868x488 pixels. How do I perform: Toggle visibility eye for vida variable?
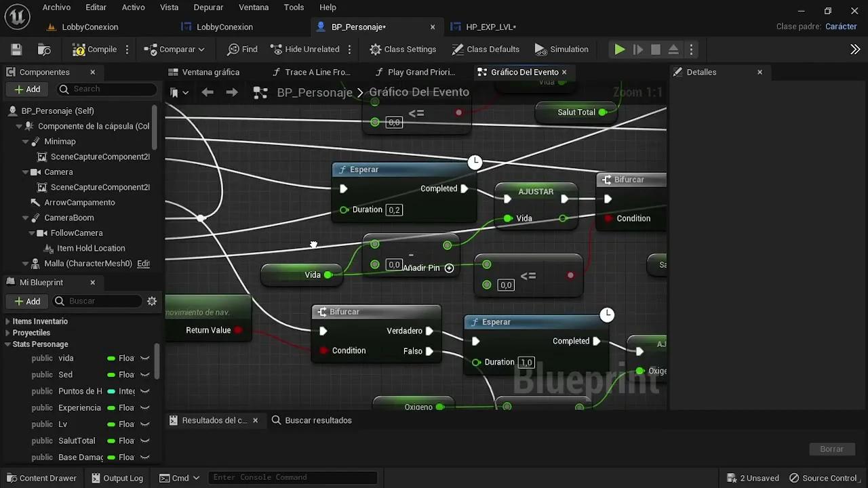tap(144, 359)
